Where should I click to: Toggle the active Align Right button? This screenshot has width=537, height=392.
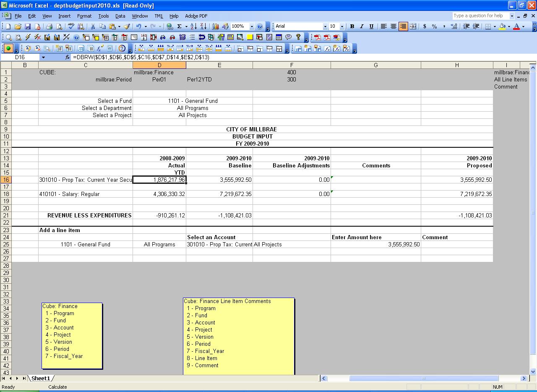[x=403, y=26]
